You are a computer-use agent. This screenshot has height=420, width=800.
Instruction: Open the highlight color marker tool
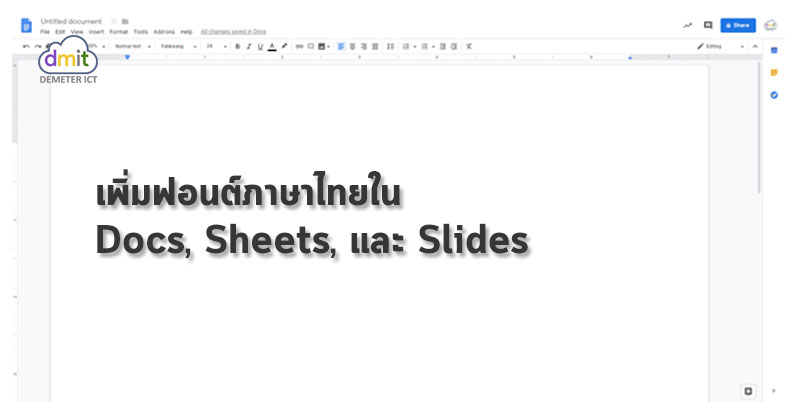pos(284,46)
